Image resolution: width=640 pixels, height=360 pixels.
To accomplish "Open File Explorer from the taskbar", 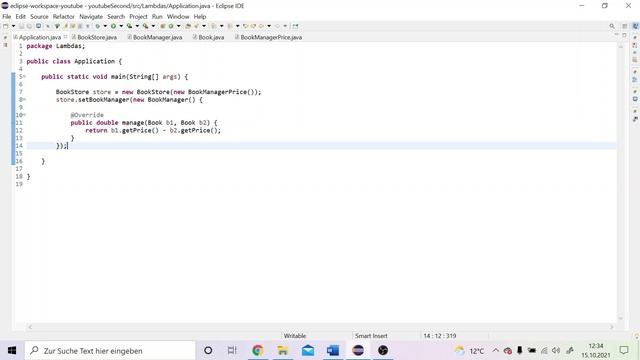I will (x=283, y=351).
